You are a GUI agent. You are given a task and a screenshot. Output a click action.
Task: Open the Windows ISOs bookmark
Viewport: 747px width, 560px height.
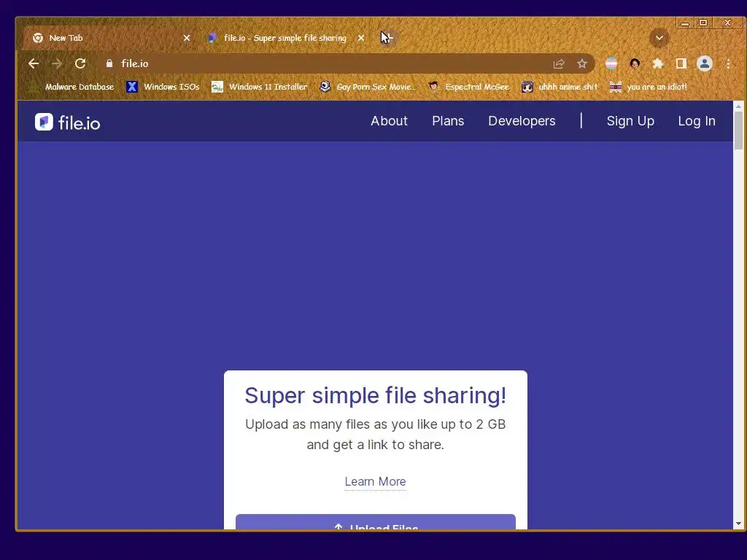[x=163, y=87]
